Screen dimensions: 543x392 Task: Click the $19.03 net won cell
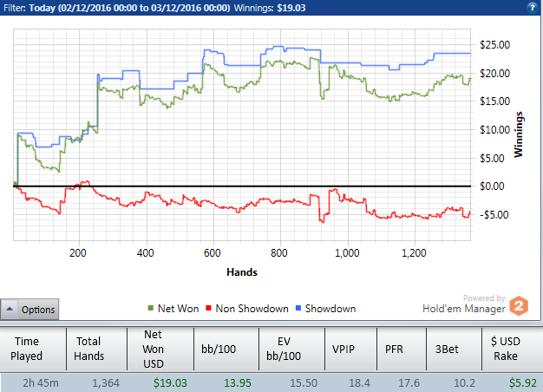click(x=170, y=383)
